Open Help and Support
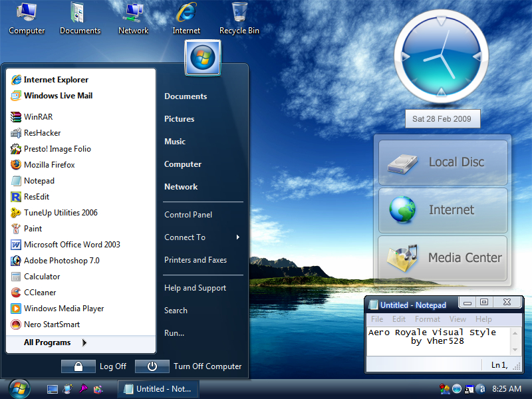This screenshot has width=532, height=399. point(195,288)
